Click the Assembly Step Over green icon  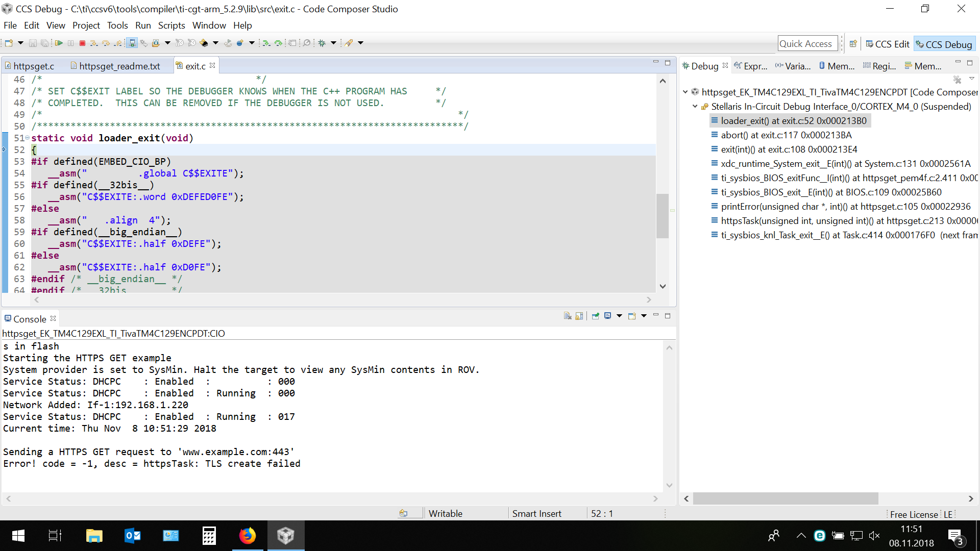click(278, 43)
